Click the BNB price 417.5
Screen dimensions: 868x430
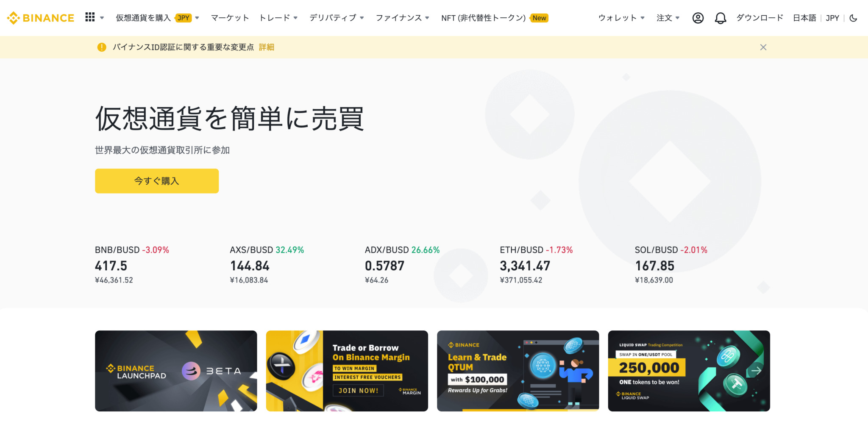pos(111,266)
